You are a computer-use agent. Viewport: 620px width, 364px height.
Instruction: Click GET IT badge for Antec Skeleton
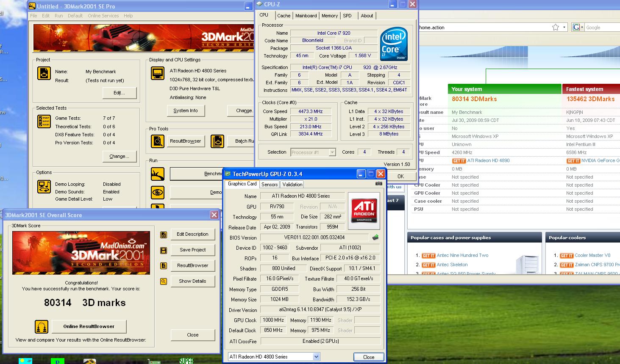pos(428,265)
